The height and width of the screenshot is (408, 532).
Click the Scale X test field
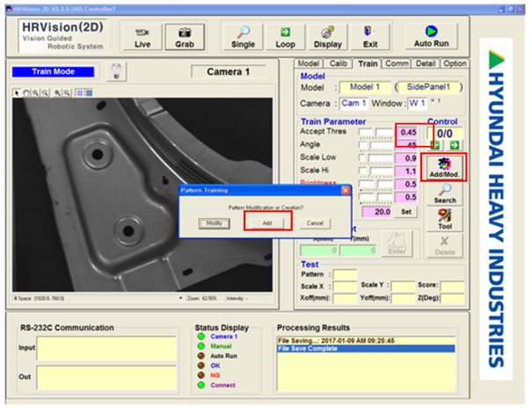[x=345, y=287]
